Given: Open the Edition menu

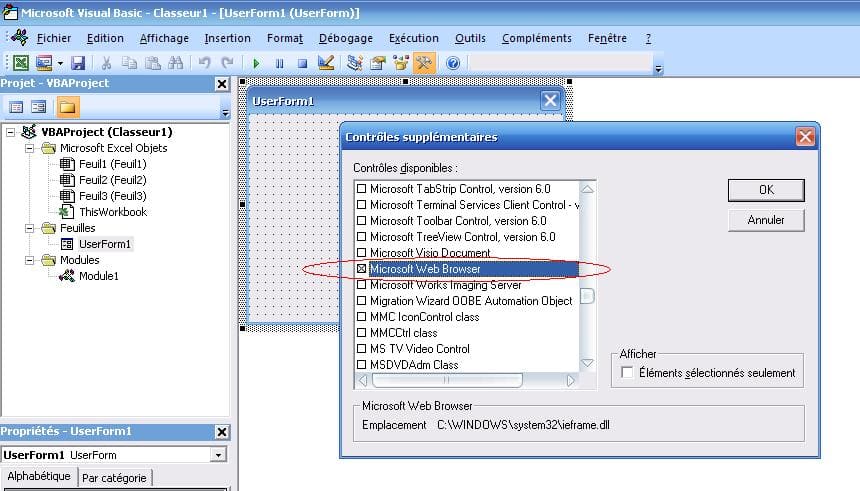Looking at the screenshot, I should pyautogui.click(x=105, y=38).
